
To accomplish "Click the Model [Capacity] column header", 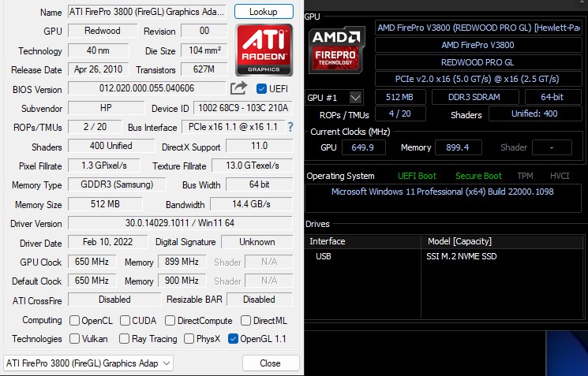I will pos(503,241).
